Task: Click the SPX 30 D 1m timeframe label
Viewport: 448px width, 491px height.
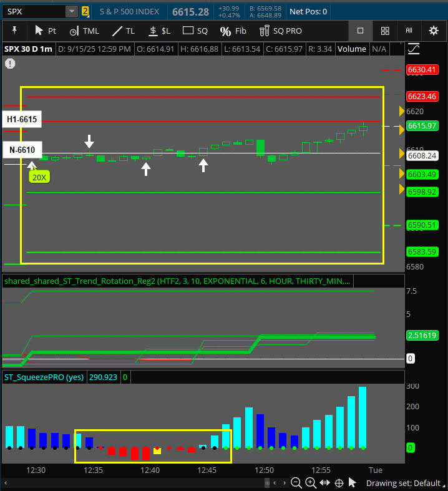Action: [x=28, y=49]
